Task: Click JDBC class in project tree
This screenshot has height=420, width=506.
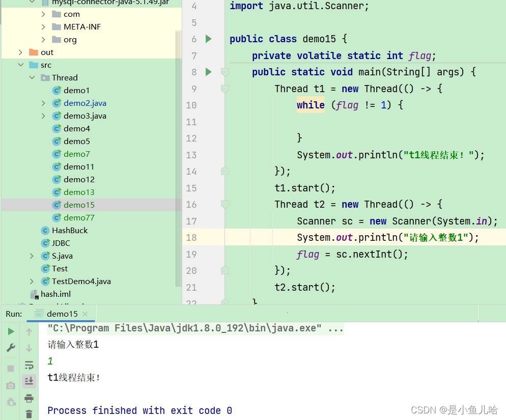Action: tap(61, 243)
